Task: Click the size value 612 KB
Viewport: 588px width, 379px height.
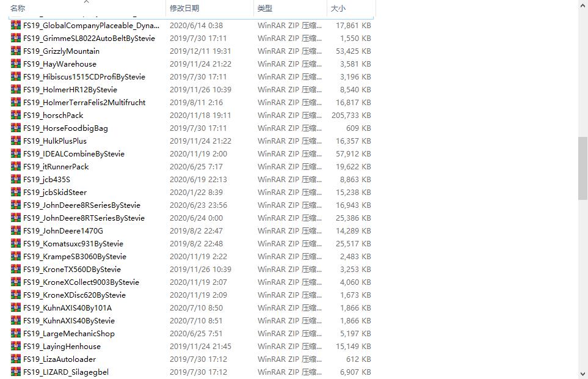Action: point(358,359)
